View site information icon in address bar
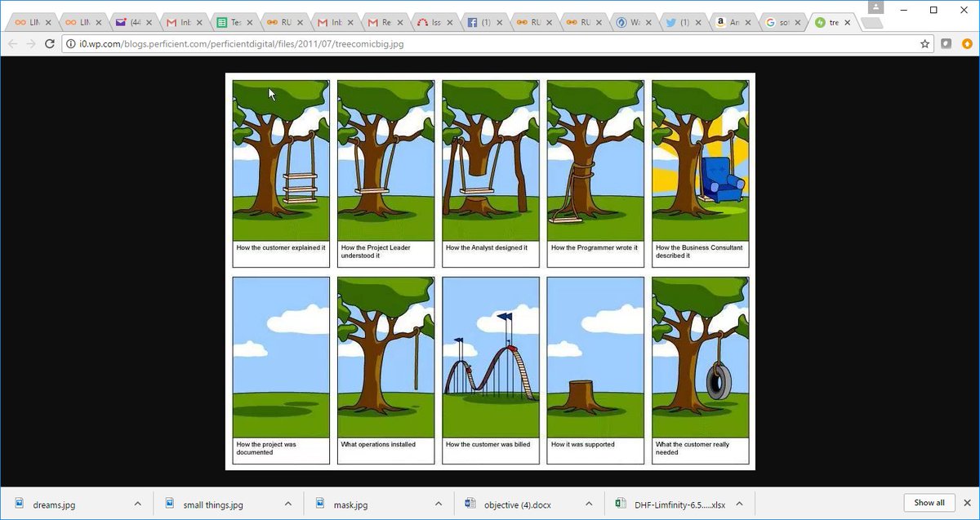The width and height of the screenshot is (980, 520). (x=71, y=44)
